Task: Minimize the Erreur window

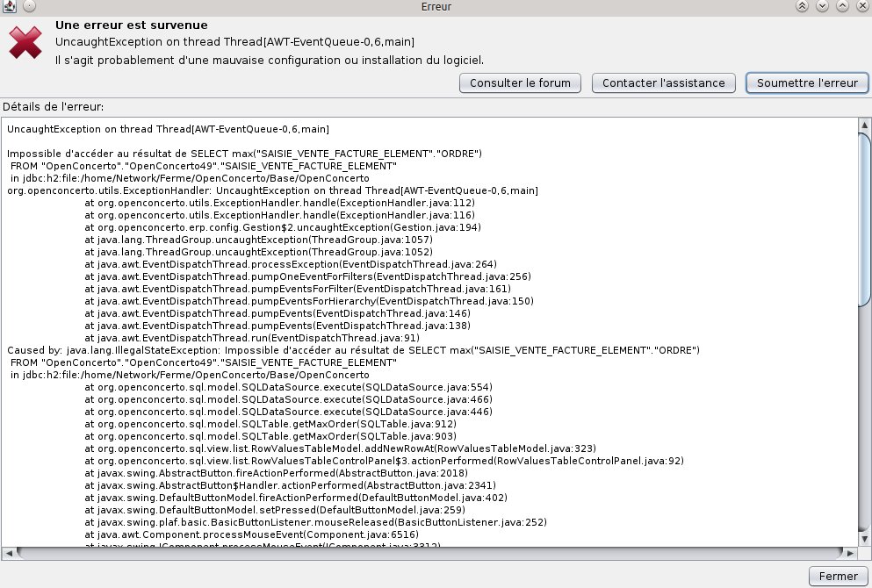Action: point(822,6)
